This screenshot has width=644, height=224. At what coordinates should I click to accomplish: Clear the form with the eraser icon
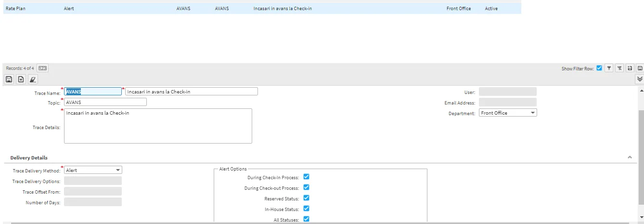(x=33, y=79)
